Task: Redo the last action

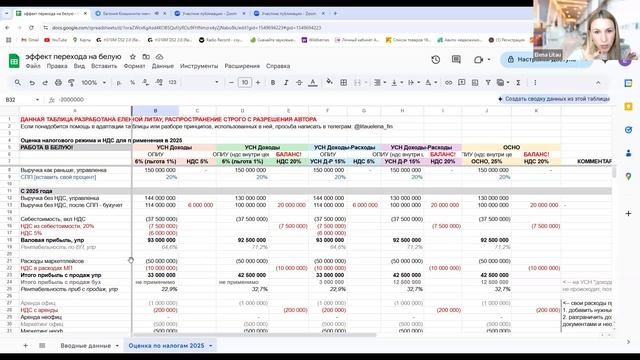Action: [45, 82]
